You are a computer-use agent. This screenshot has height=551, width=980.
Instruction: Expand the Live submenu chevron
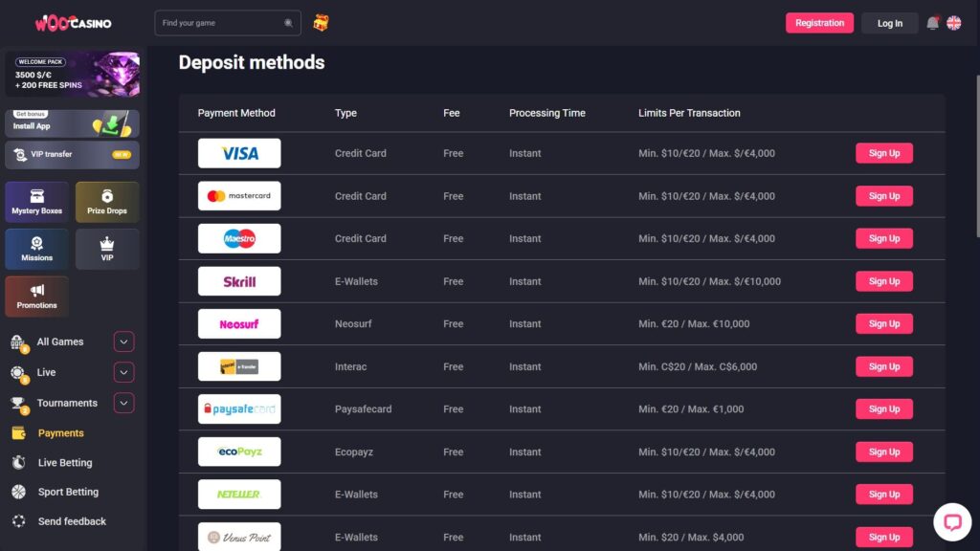[123, 372]
